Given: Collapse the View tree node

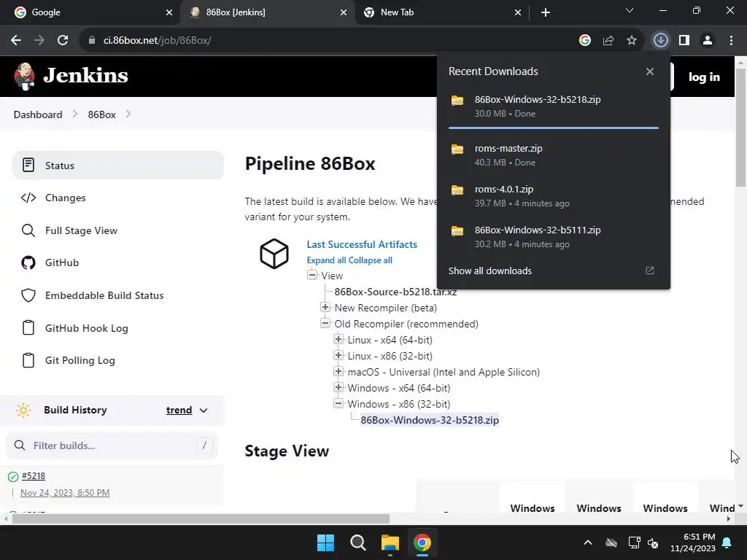Looking at the screenshot, I should [312, 275].
